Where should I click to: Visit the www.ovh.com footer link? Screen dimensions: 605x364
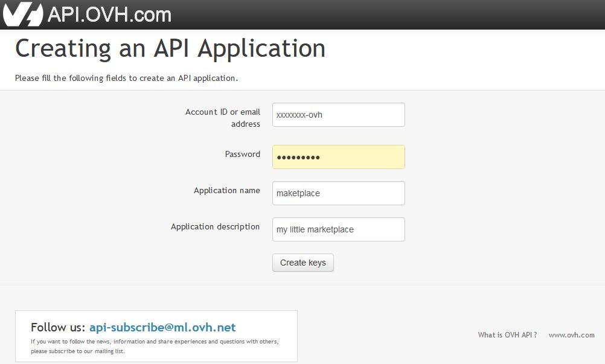571,335
